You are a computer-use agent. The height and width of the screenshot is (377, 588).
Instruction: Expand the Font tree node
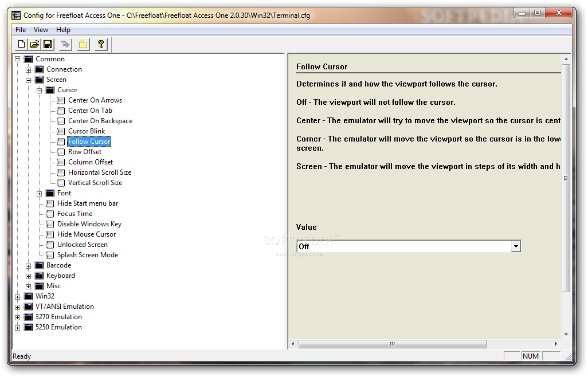[x=40, y=194]
